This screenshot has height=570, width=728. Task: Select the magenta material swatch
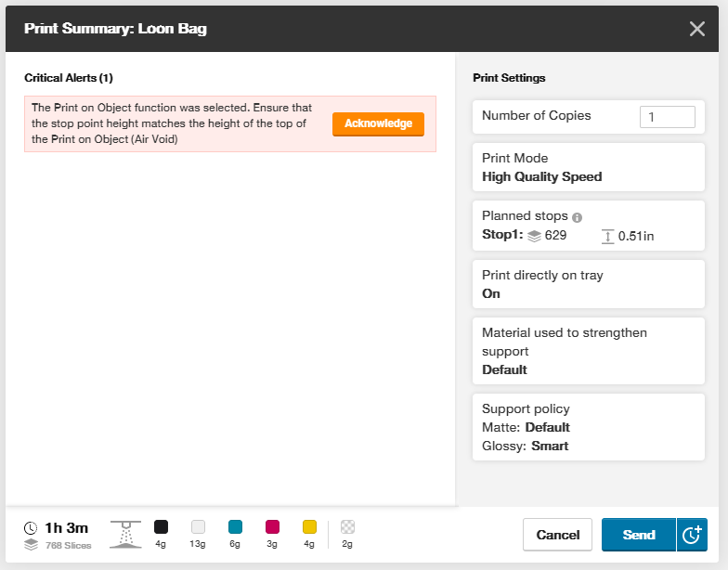coord(272,527)
